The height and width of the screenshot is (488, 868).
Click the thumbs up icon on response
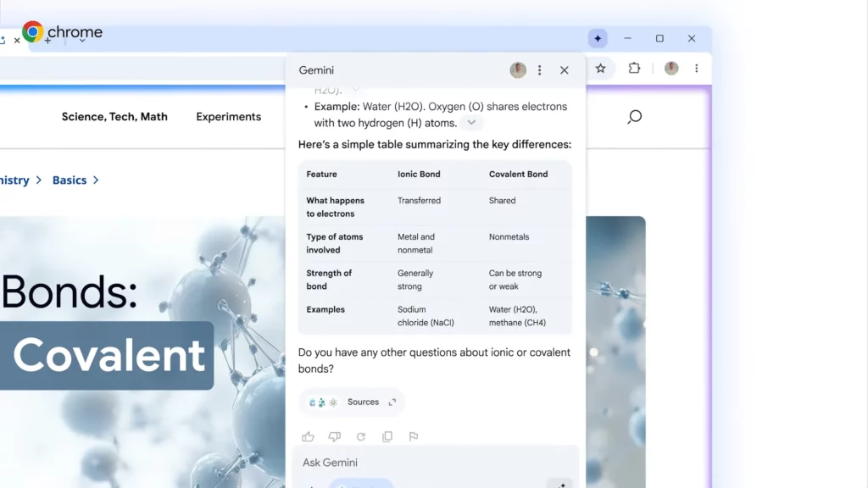(308, 437)
